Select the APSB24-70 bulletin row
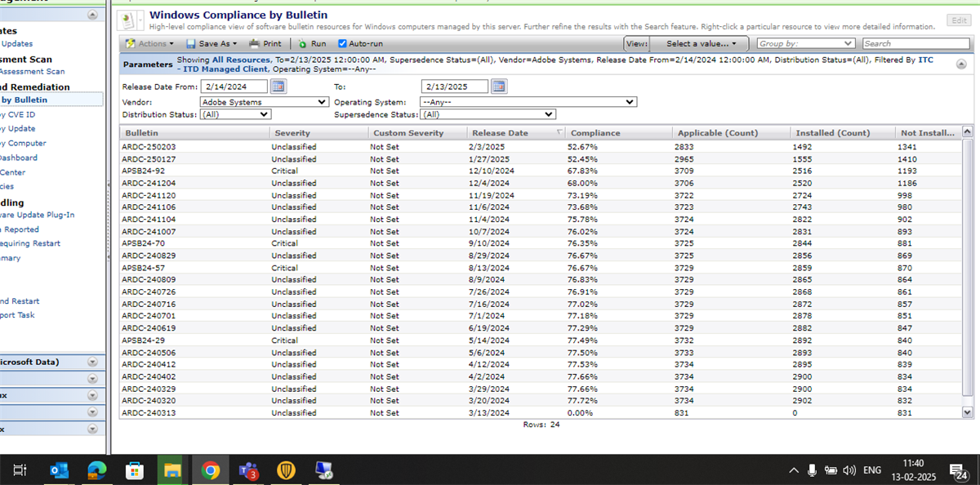The width and height of the screenshot is (980, 485). 541,243
